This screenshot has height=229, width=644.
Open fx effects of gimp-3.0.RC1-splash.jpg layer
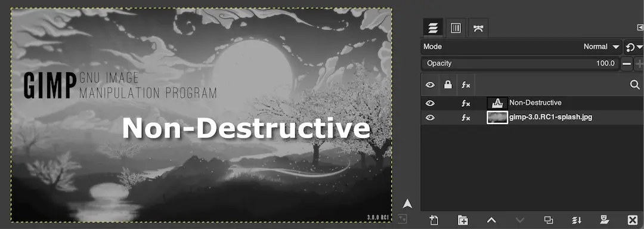[465, 118]
